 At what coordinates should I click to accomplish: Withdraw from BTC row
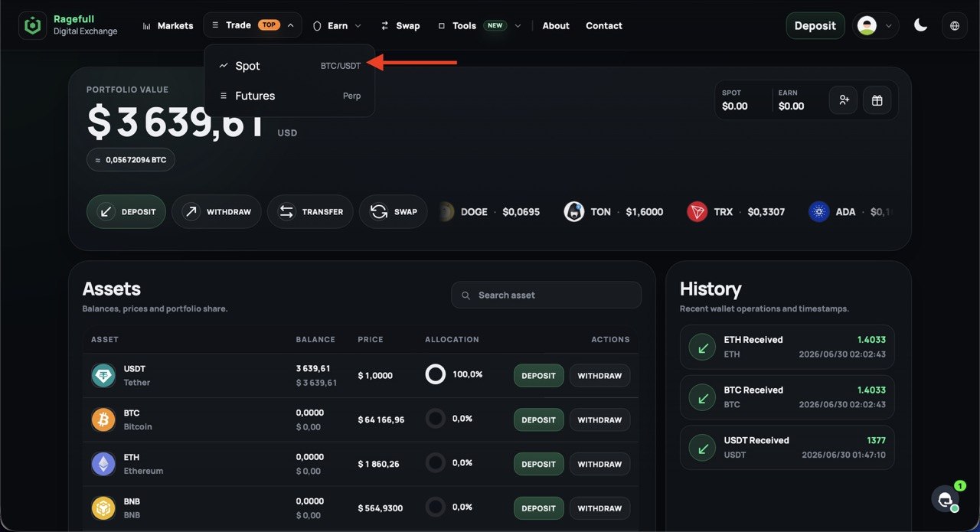600,419
